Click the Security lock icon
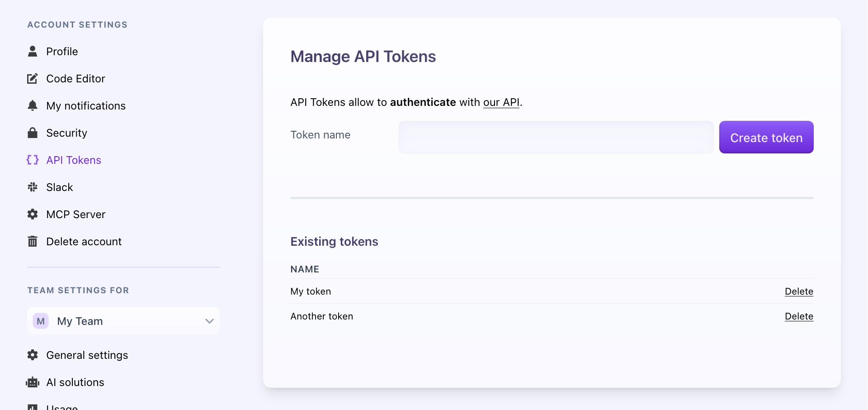Screen dimensions: 868x410 point(33,133)
